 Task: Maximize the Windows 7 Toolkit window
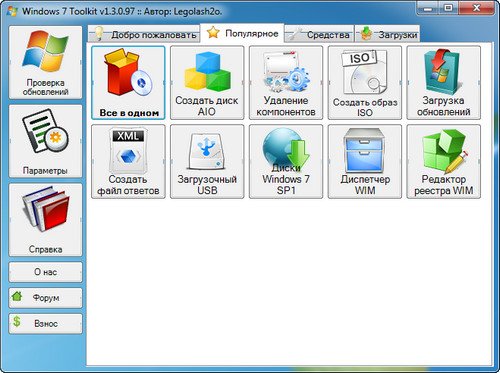pos(448,8)
